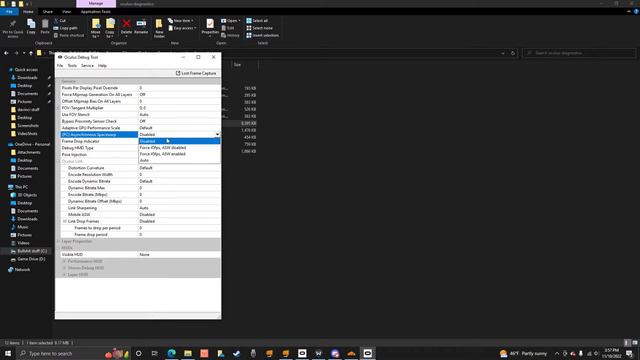Click Paste shortcut in Explorer ribbon
The width and height of the screenshot is (640, 360).
69,36
